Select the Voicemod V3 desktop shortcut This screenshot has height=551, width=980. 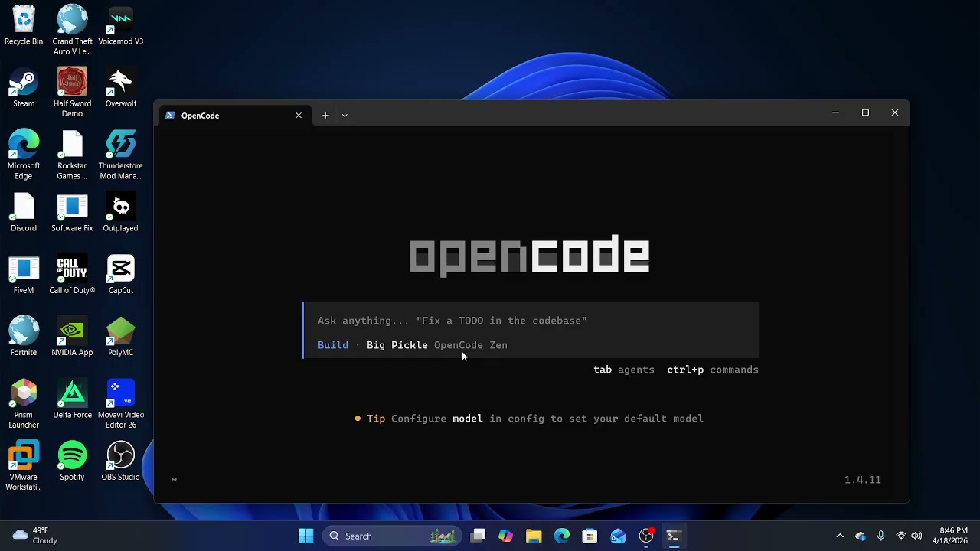click(120, 25)
